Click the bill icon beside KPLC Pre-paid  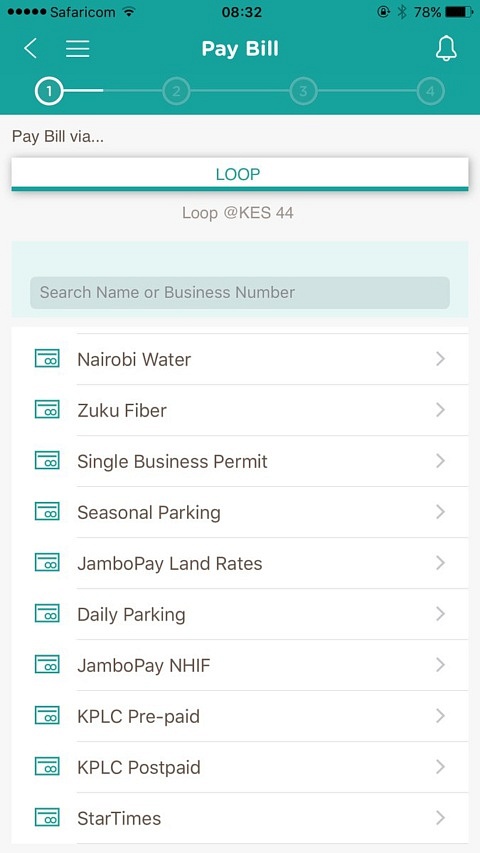[x=47, y=715]
